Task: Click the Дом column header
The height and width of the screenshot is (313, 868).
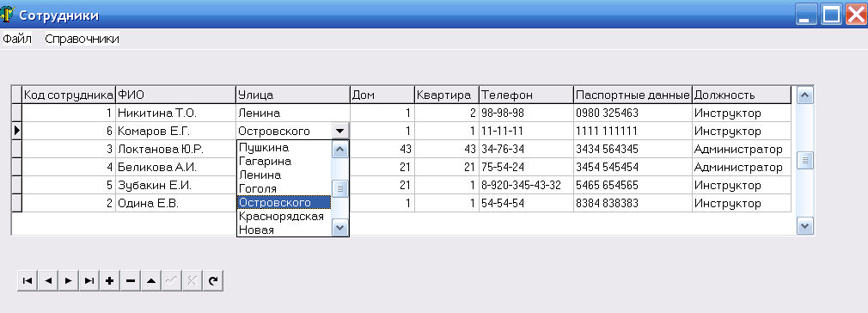Action: tap(382, 95)
